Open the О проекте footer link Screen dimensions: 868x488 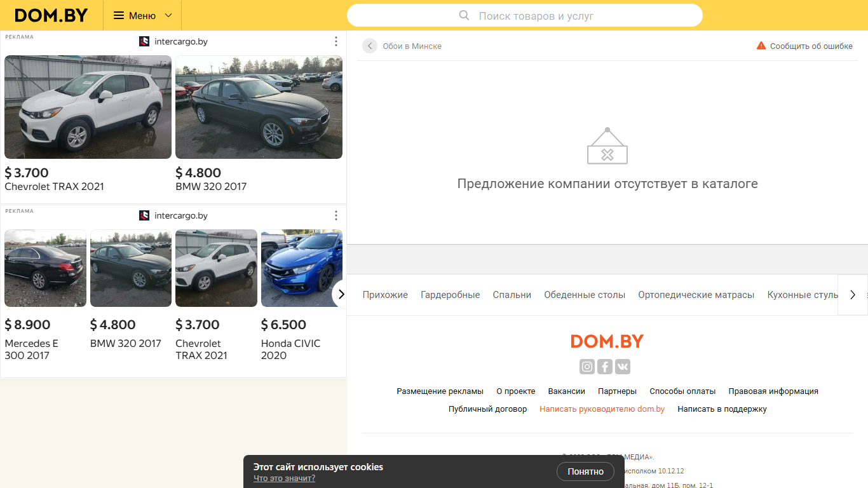click(516, 391)
